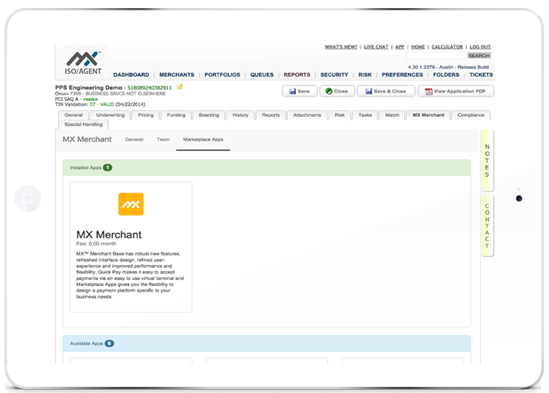Click the SEARCH button

tap(479, 56)
